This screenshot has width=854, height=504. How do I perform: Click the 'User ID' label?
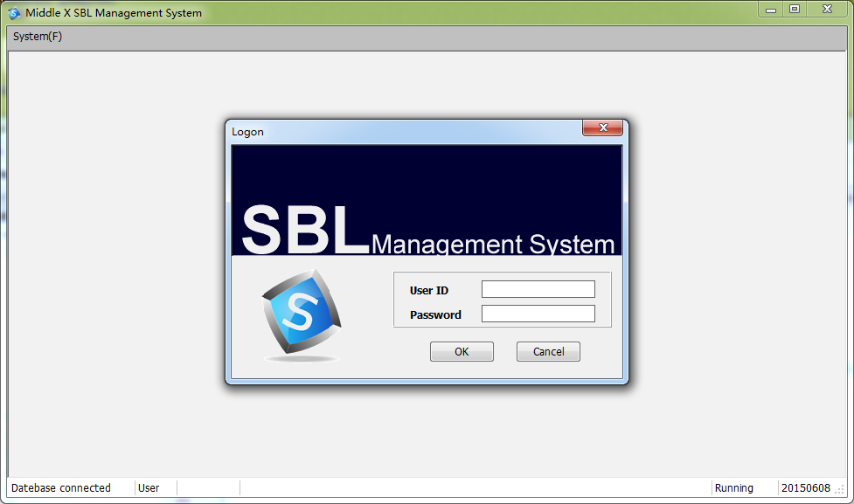tap(429, 291)
